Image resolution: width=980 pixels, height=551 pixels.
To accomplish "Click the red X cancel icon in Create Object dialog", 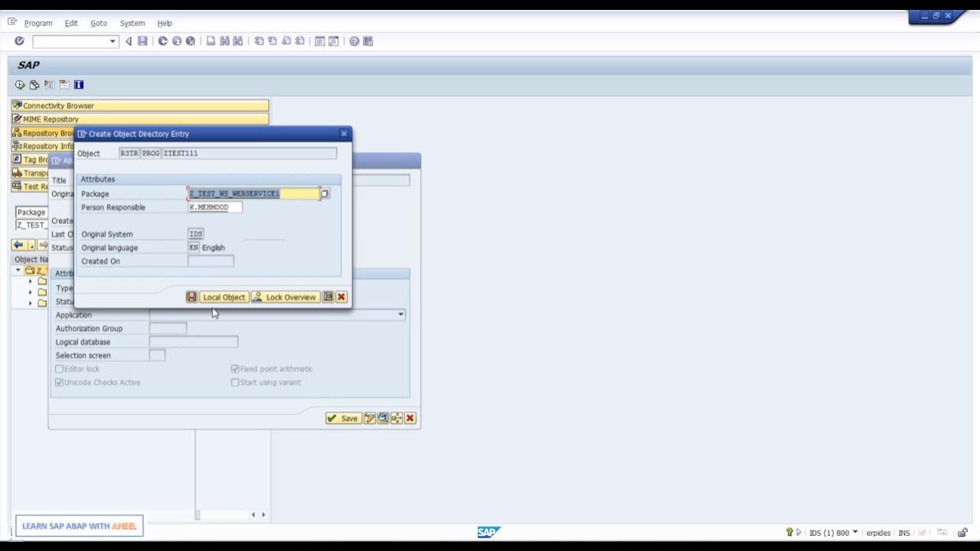I will coord(341,297).
